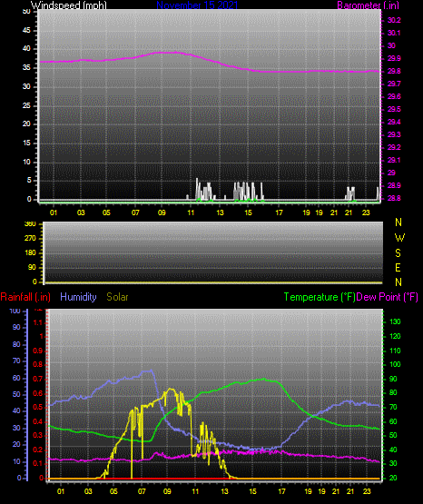Click blue humidity axis value "60"

tap(16, 378)
